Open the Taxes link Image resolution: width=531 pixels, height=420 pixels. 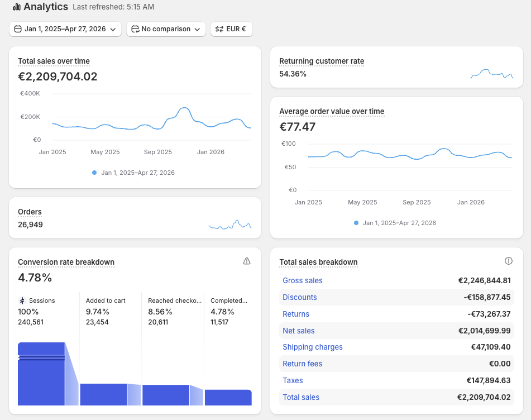pos(293,380)
